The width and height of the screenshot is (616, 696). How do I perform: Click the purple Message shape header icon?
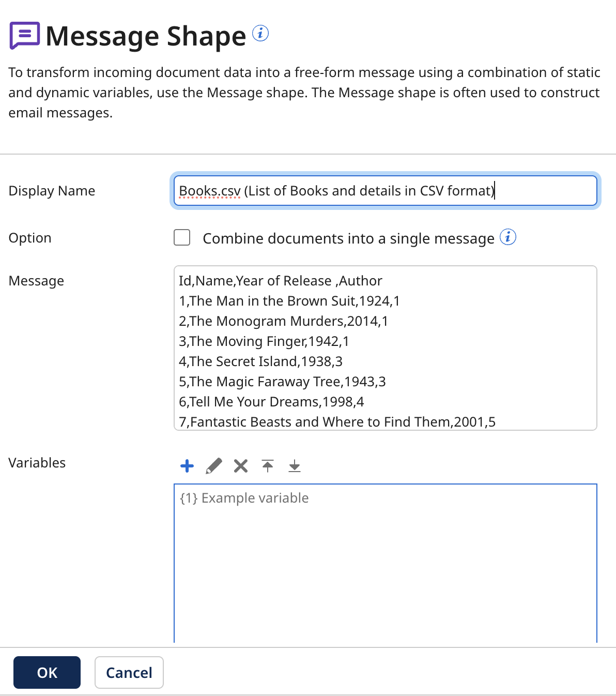[x=24, y=36]
